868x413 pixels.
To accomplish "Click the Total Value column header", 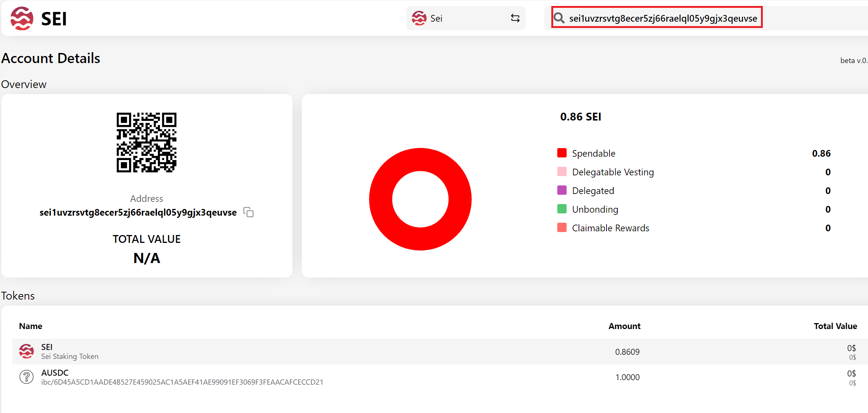I will (x=835, y=326).
